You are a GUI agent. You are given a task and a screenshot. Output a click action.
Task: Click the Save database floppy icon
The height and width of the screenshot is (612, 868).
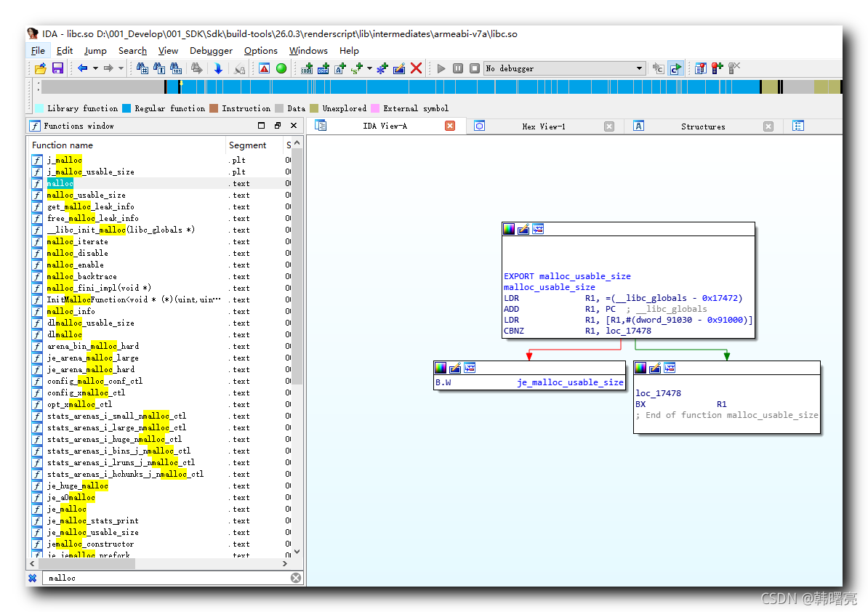click(x=57, y=68)
